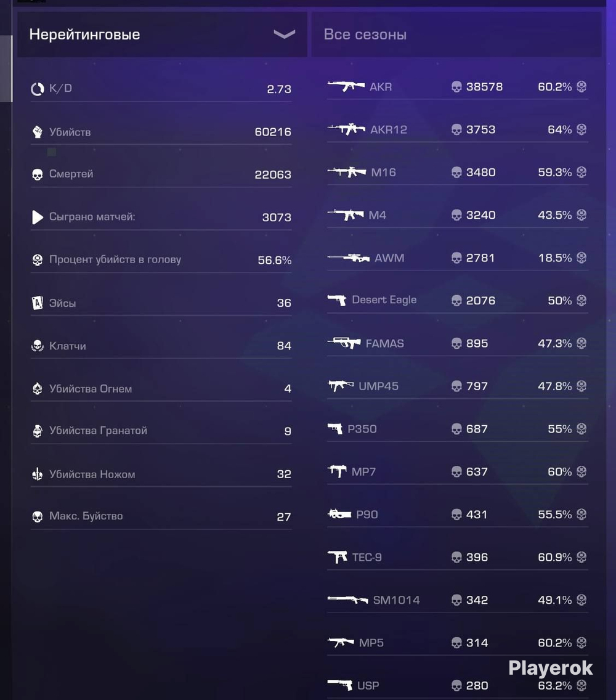Click the knife icon beside Убийства Ножом
Image resolution: width=616 pixels, height=700 pixels.
pos(38,474)
